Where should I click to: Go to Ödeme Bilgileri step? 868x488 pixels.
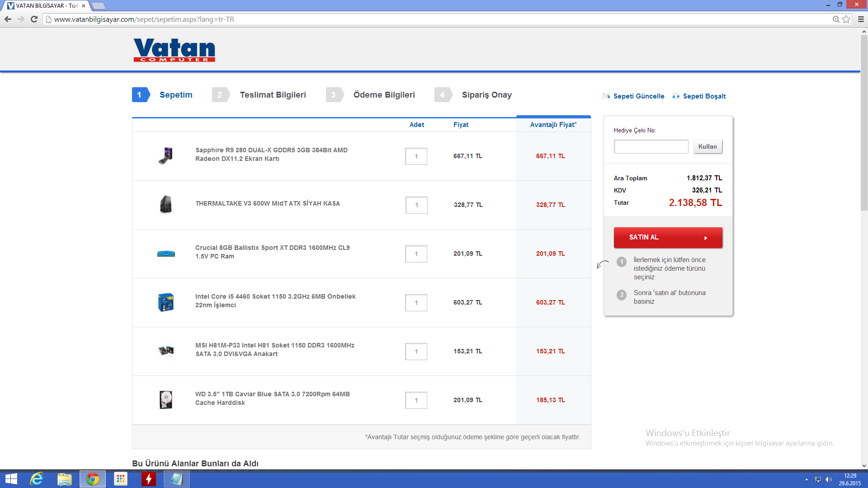click(384, 95)
